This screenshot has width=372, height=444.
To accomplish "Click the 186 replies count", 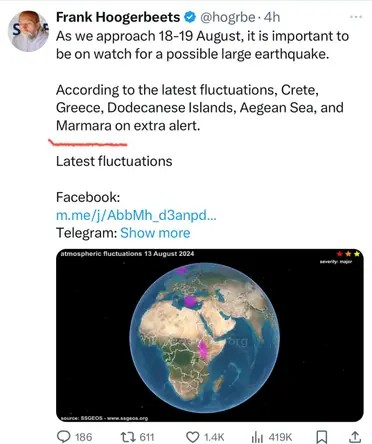I will click(84, 437).
